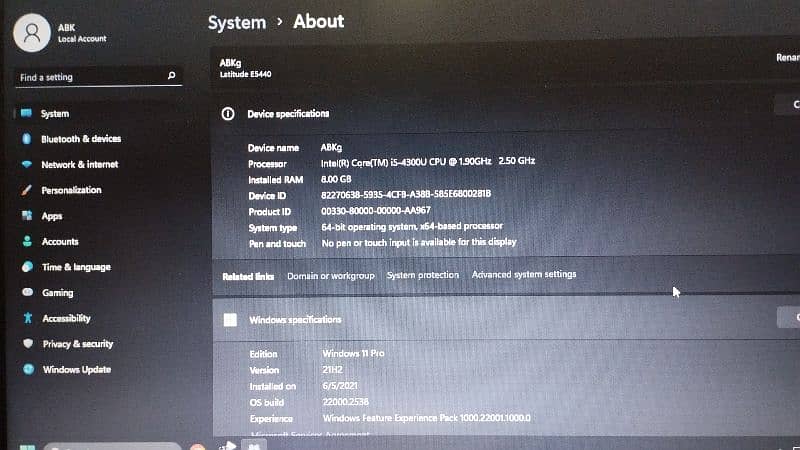Select the Installed on date 6/5/2021
Image resolution: width=800 pixels, height=450 pixels.
340,386
